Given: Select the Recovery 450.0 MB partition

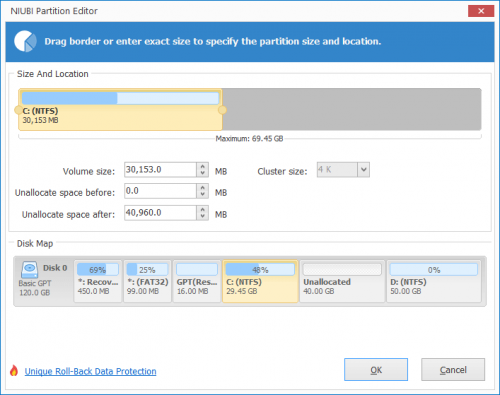Looking at the screenshot, I should coord(98,281).
